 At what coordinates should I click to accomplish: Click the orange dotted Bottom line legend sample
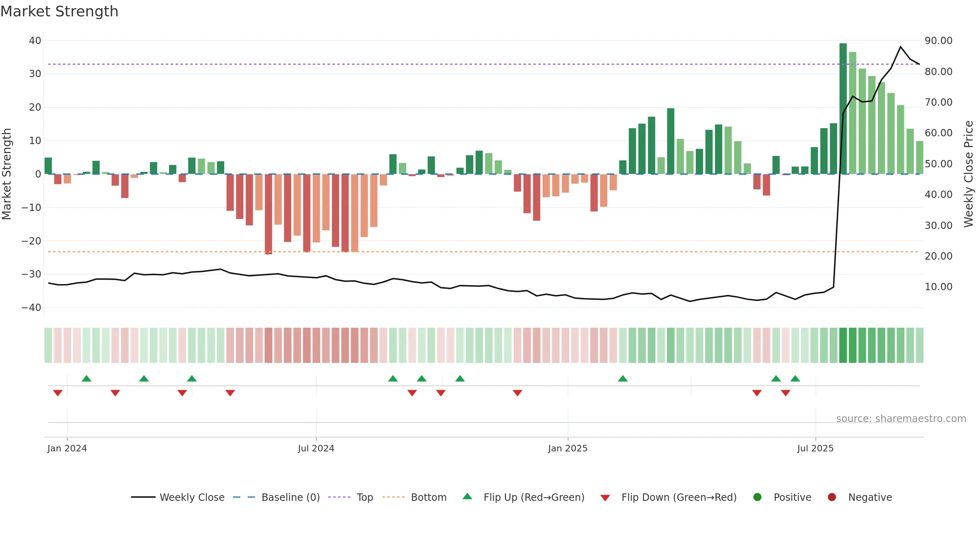(393, 497)
